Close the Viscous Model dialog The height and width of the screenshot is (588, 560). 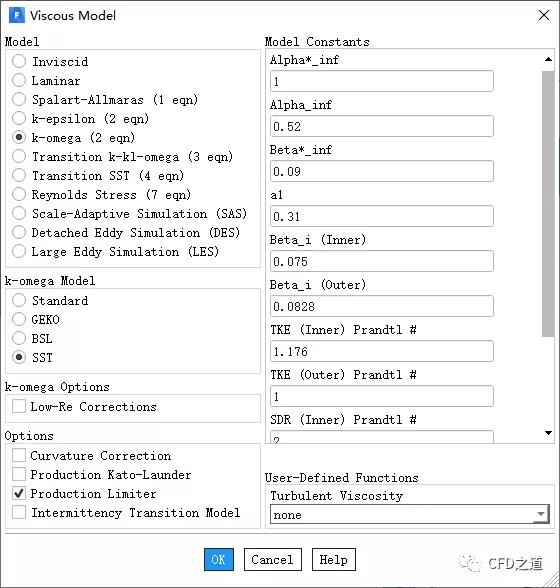(543, 15)
